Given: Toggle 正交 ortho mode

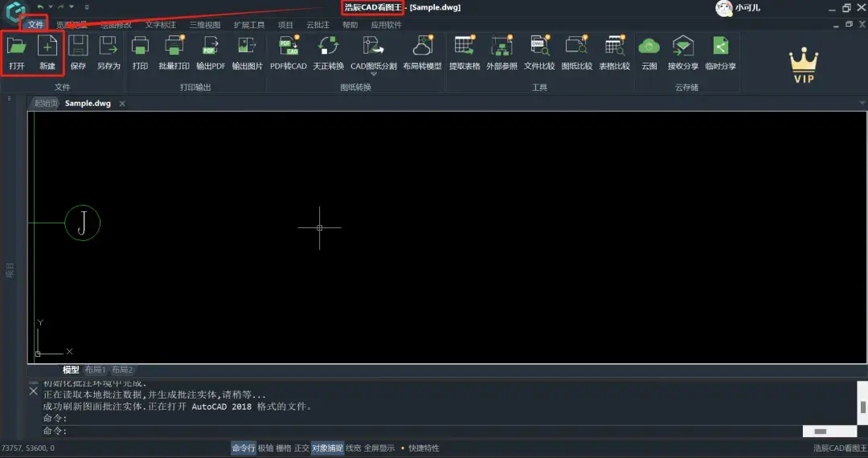Looking at the screenshot, I should pyautogui.click(x=301, y=448).
